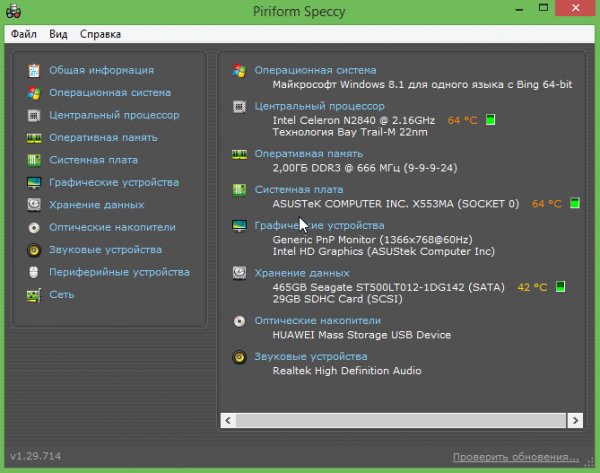This screenshot has width=600, height=473.
Task: Click the hard drive icon in summary pane
Action: 240,273
